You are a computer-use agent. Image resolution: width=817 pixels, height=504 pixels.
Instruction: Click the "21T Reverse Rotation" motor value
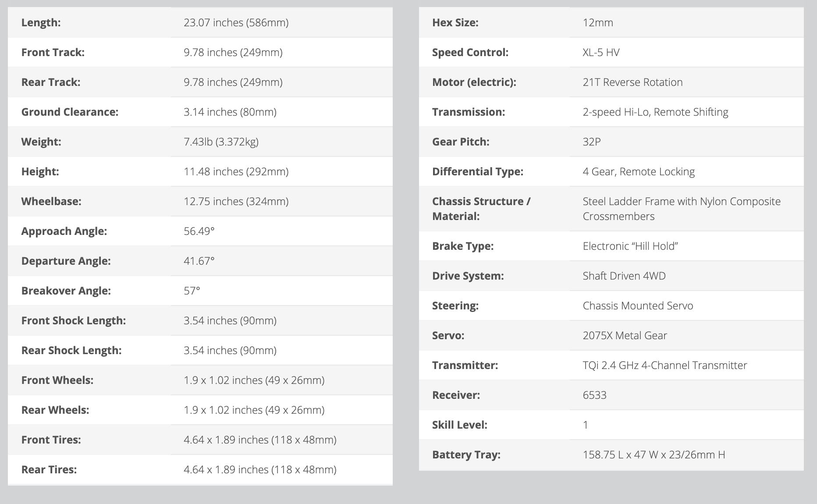[632, 82]
